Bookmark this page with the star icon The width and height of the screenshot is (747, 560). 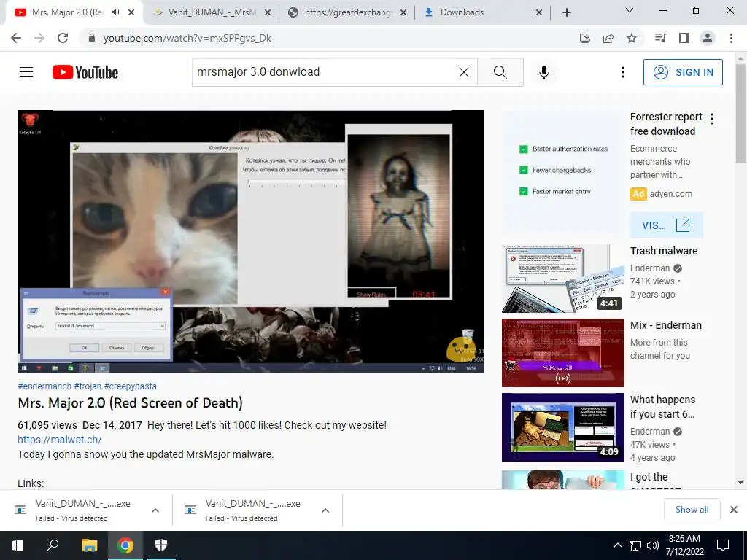[632, 38]
